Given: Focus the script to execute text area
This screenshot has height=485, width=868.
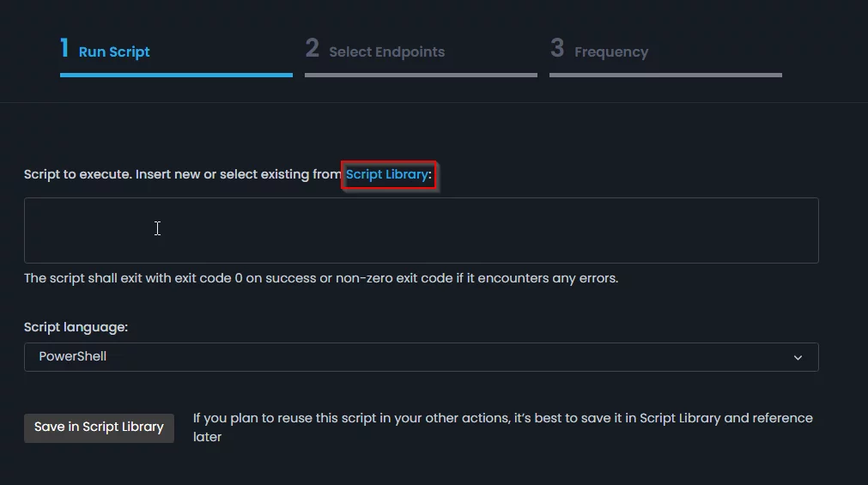Looking at the screenshot, I should click(x=421, y=230).
